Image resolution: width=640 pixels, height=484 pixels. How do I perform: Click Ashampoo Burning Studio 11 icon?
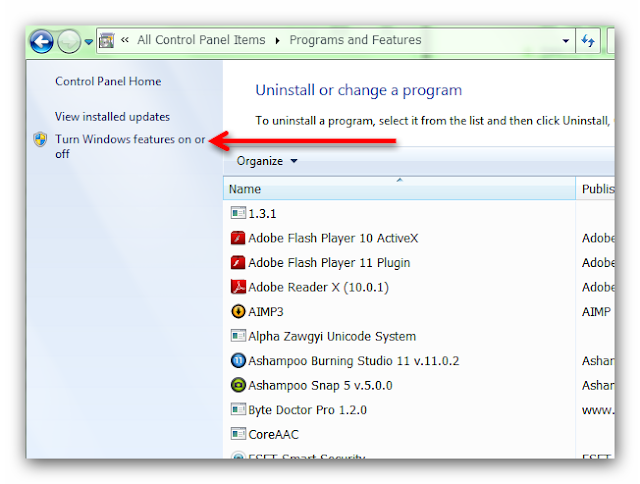point(238,360)
